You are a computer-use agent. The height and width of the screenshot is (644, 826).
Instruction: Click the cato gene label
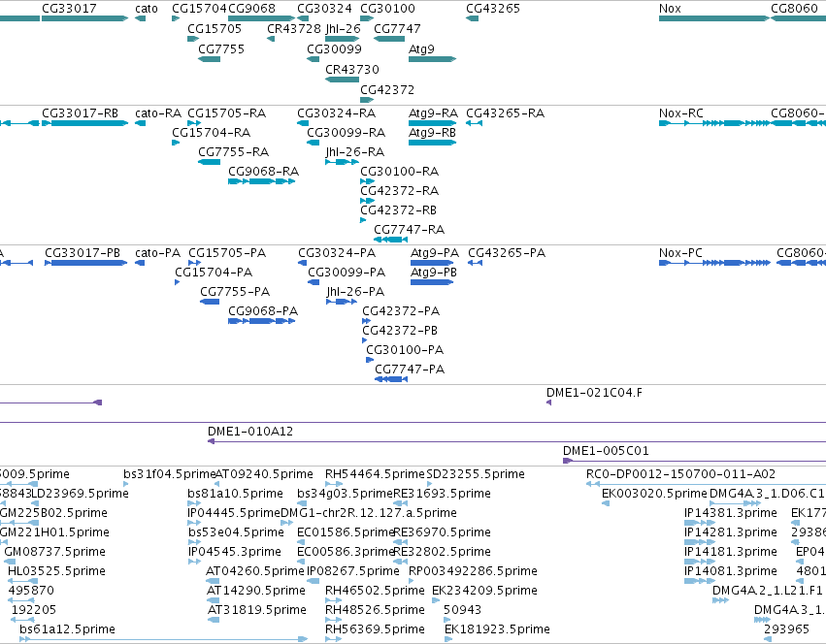coord(146,9)
